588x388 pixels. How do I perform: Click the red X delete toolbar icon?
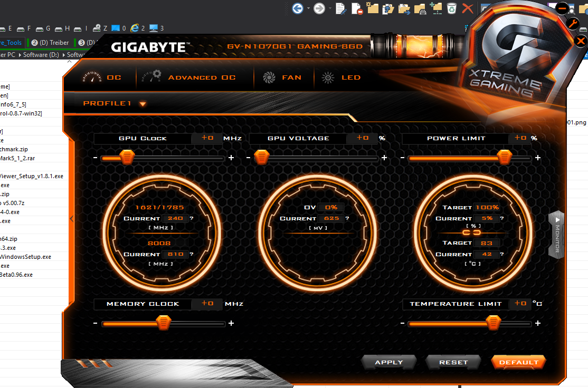coord(468,8)
